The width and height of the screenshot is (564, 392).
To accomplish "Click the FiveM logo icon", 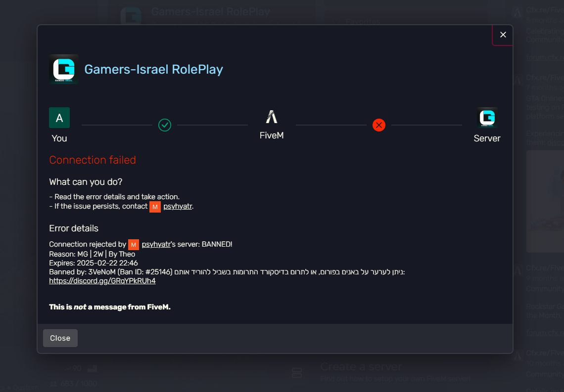I will (272, 117).
